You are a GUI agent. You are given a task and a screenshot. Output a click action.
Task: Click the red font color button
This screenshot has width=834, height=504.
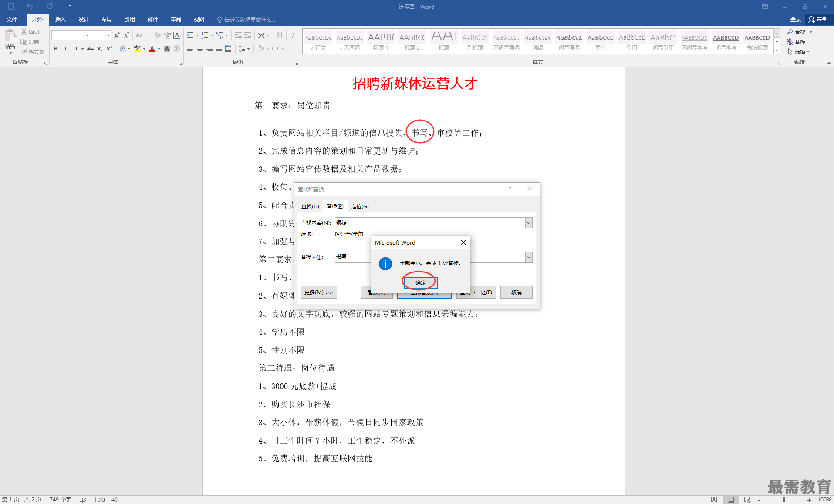(152, 49)
